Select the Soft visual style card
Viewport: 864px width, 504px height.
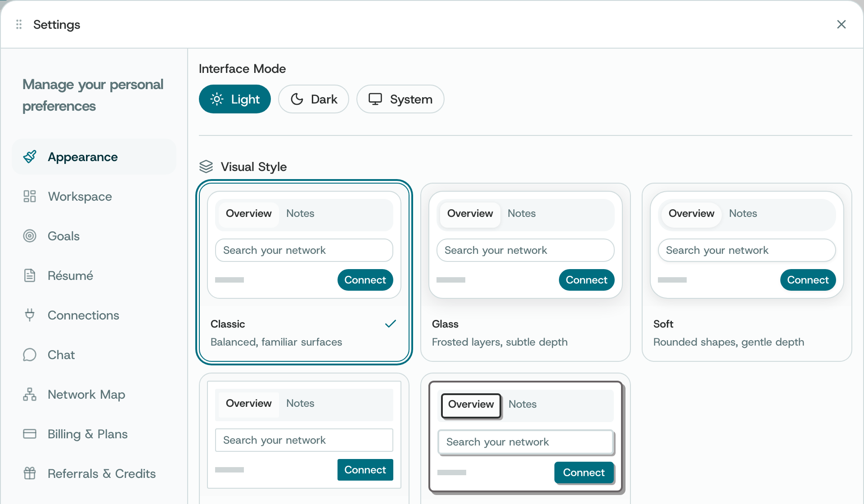click(747, 272)
